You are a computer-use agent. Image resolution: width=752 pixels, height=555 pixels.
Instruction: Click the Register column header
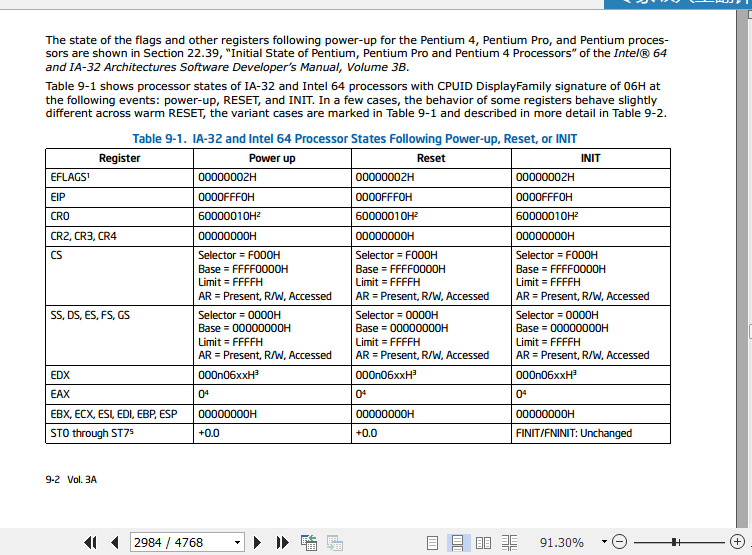point(119,158)
